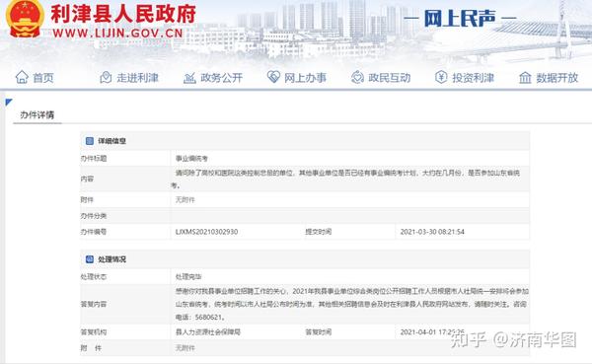
Task: Click submit time 2021-03-30 08:21:54
Action: click(x=432, y=232)
